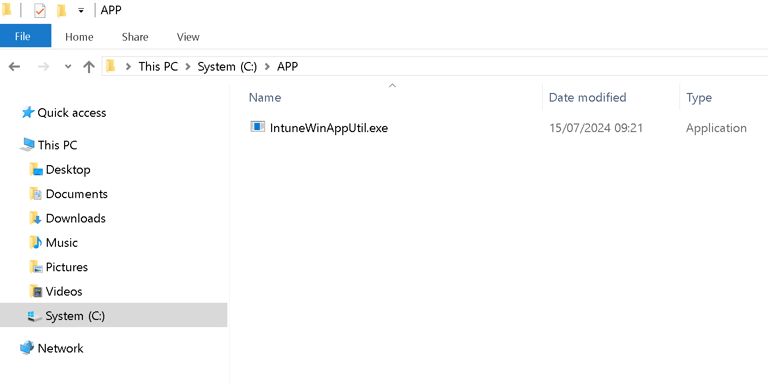Click the System (C:) drive icon
The width and height of the screenshot is (768, 384).
point(35,316)
